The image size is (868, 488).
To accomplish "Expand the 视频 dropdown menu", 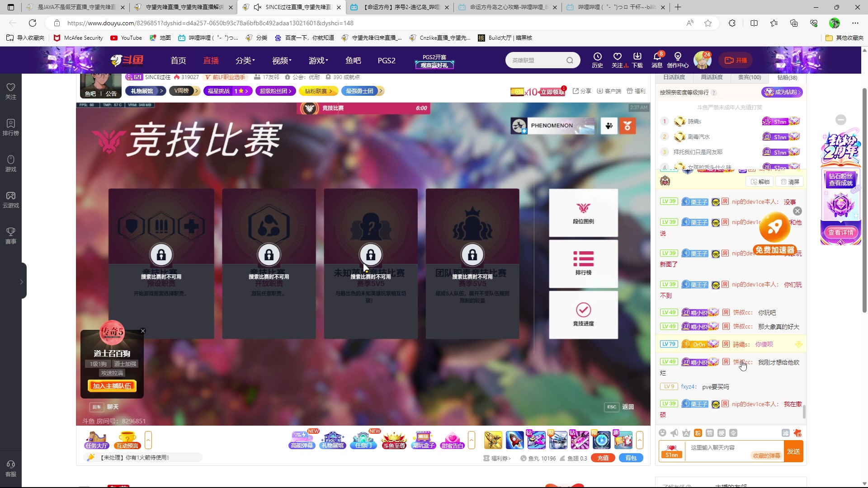I will click(281, 60).
